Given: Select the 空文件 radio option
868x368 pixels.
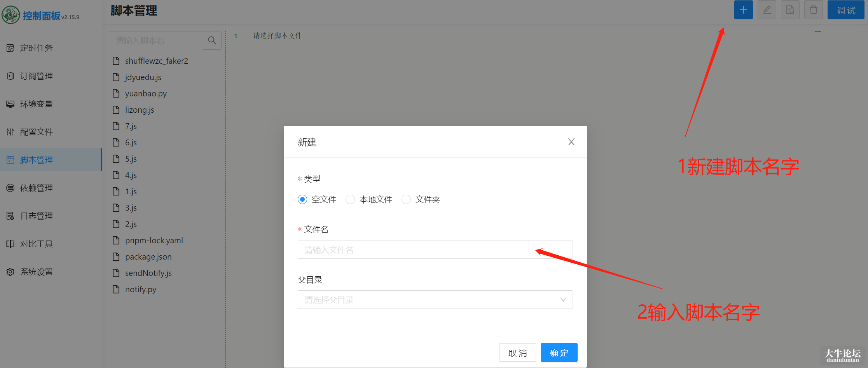Looking at the screenshot, I should coord(302,199).
